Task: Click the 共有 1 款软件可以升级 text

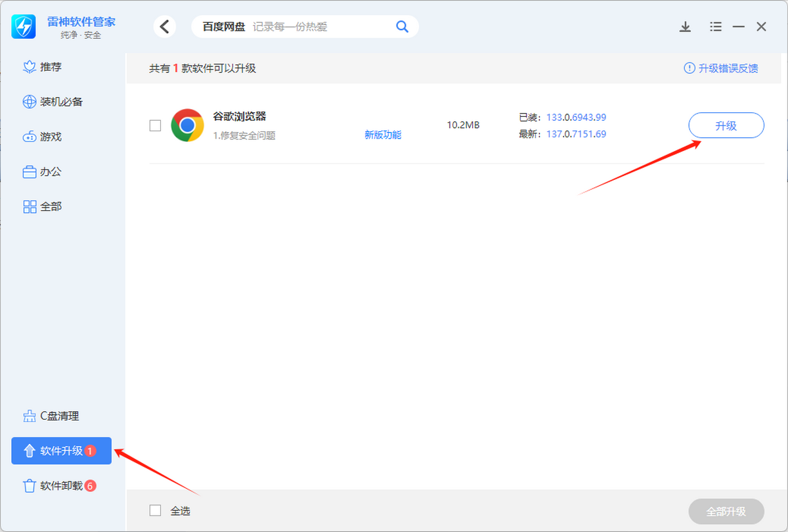Action: coord(202,68)
